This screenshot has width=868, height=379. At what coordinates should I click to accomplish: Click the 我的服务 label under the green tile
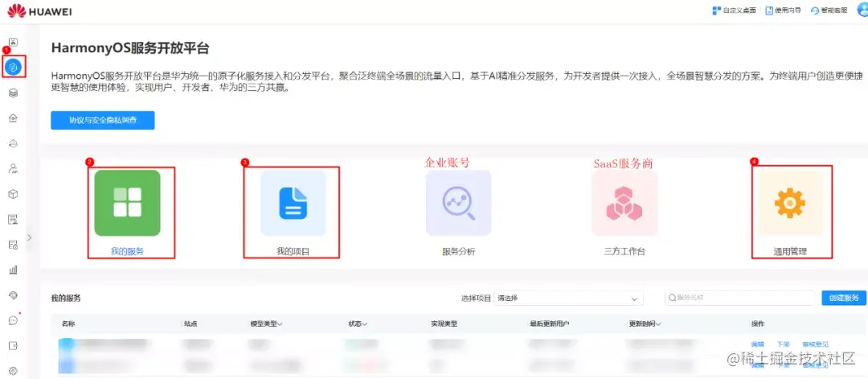click(127, 252)
